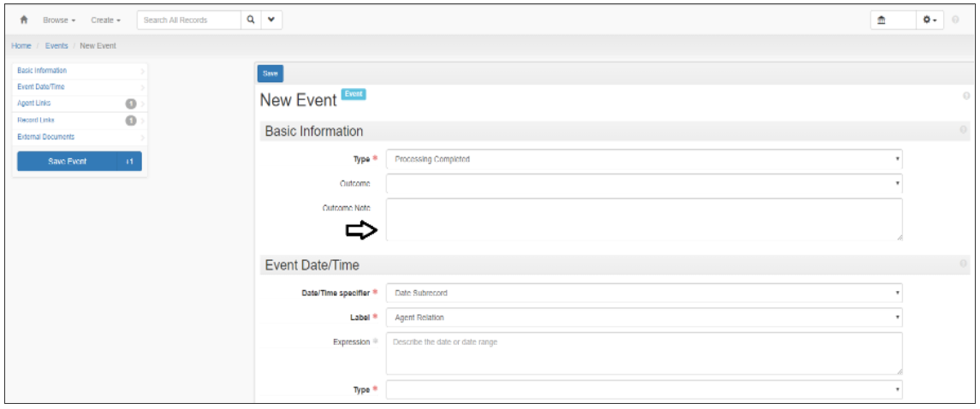Open the gear settings menu
The height and width of the screenshot is (409, 980).
(930, 20)
